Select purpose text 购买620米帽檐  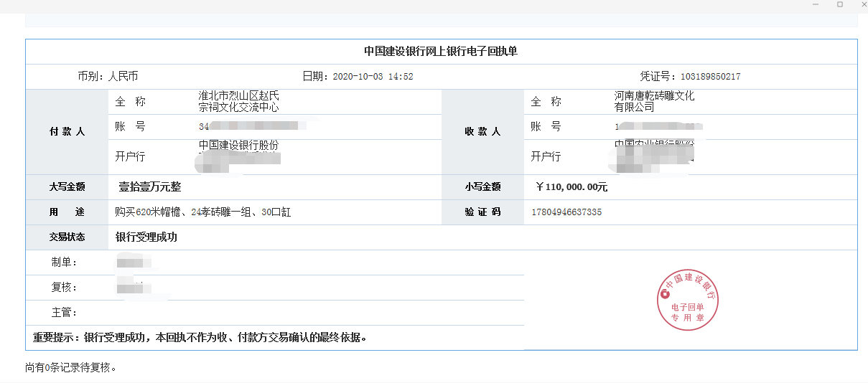147,212
